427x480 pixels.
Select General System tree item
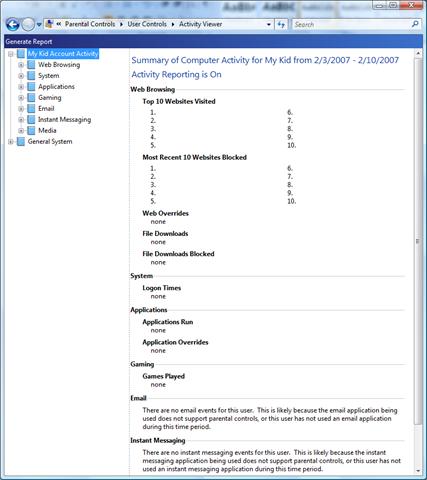50,142
